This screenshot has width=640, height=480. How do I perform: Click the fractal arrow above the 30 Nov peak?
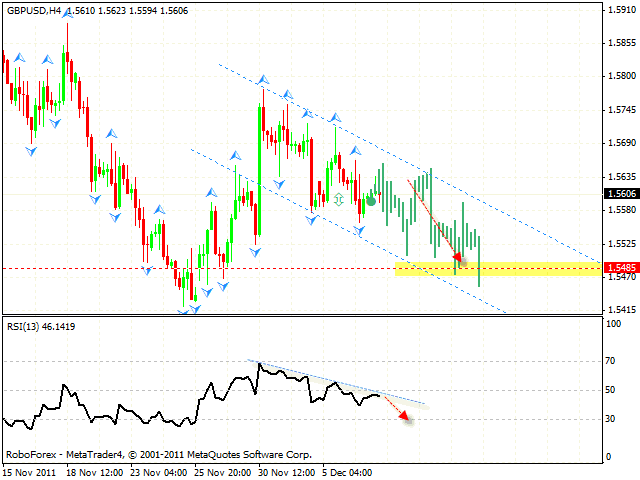pyautogui.click(x=263, y=78)
